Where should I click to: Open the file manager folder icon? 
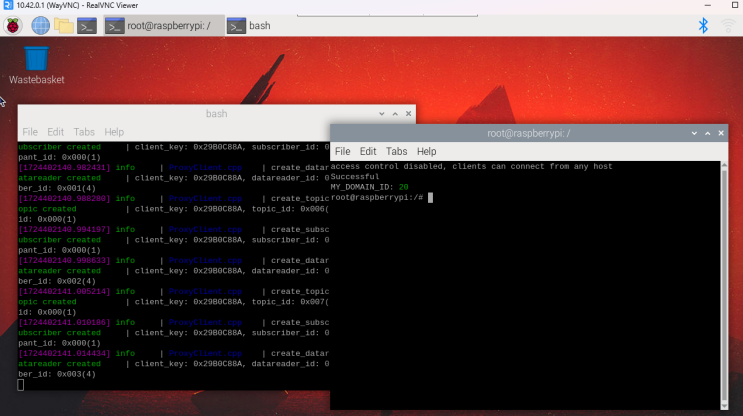point(63,26)
